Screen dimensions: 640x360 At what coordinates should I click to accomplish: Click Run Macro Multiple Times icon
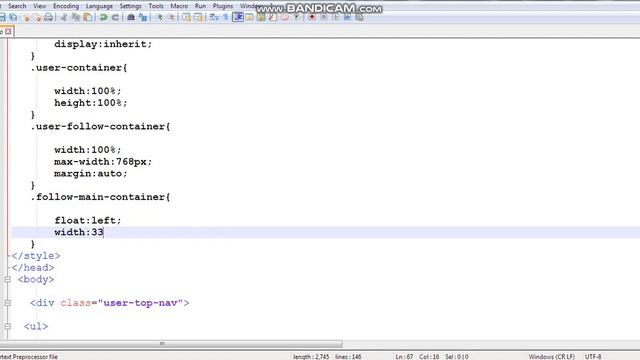point(347,17)
